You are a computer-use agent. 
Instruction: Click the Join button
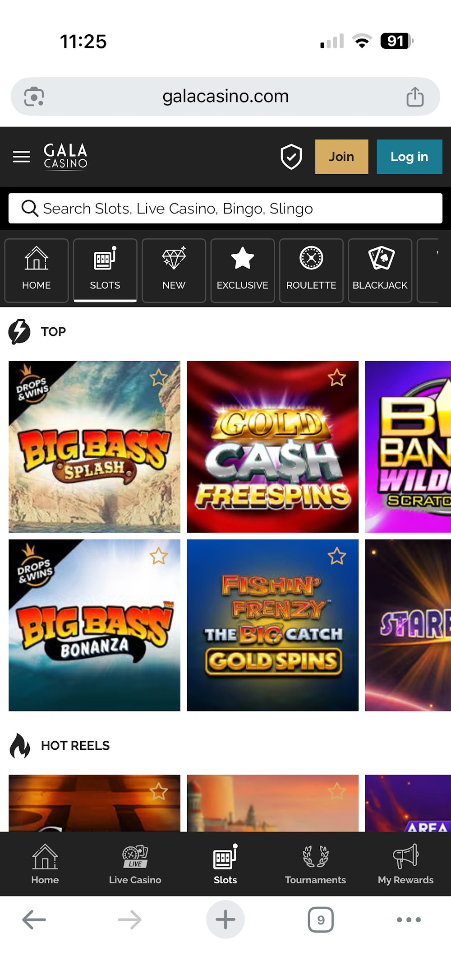click(341, 157)
